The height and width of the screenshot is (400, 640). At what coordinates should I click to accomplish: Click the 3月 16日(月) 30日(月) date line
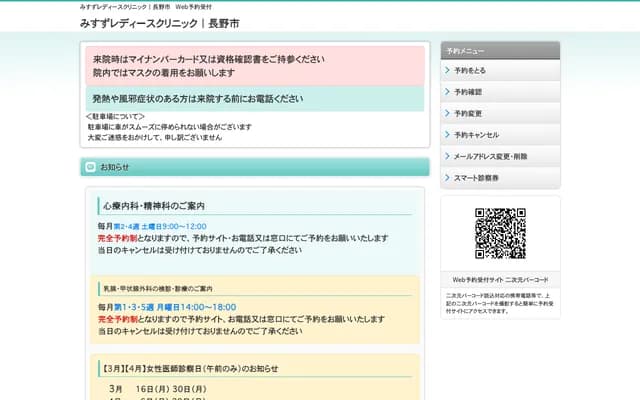point(158,389)
